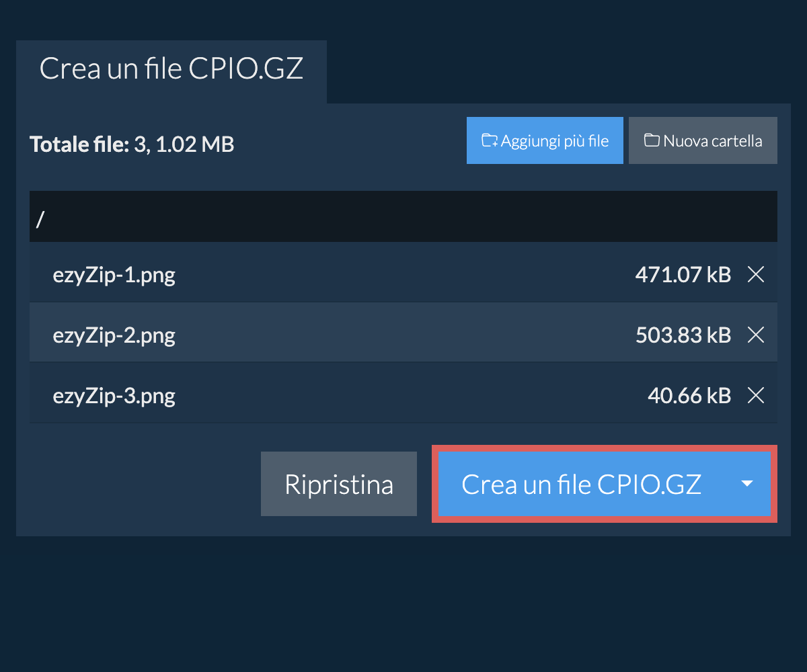Select the ezyZip-2.png file name
Viewport: 807px width, 672px height.
point(114,335)
